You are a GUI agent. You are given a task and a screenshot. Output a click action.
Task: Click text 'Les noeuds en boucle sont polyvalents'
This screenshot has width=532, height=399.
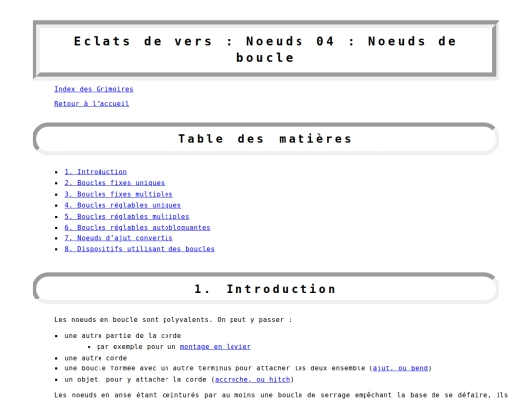click(x=133, y=319)
